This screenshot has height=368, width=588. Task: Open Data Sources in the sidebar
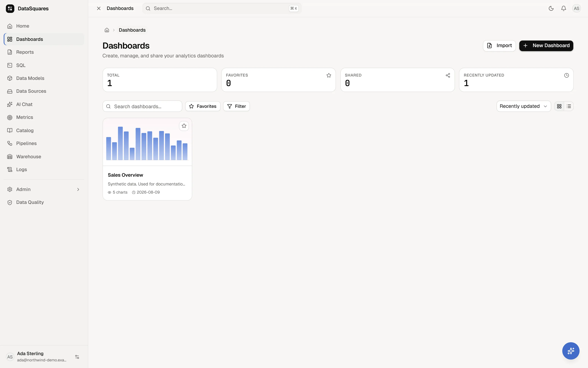tap(44, 91)
